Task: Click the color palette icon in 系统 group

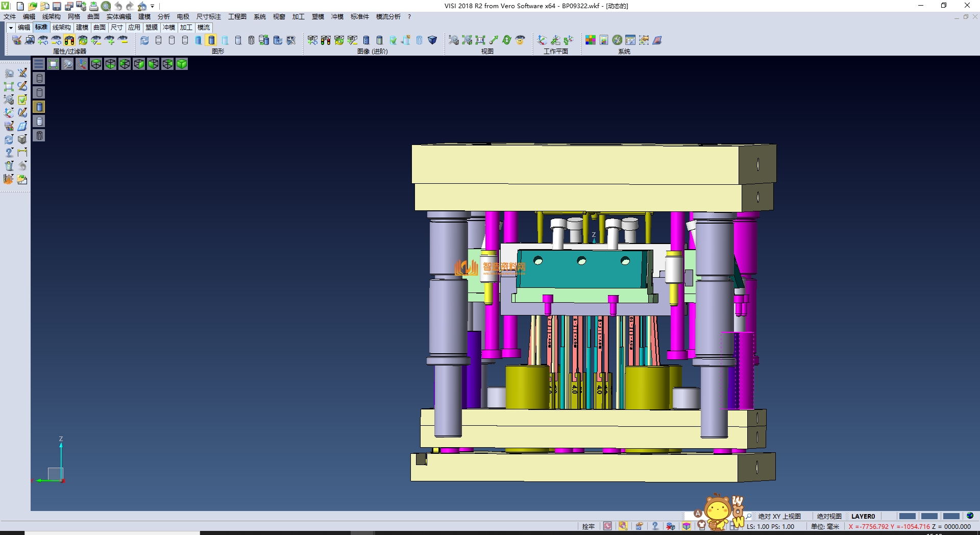Action: click(x=591, y=40)
